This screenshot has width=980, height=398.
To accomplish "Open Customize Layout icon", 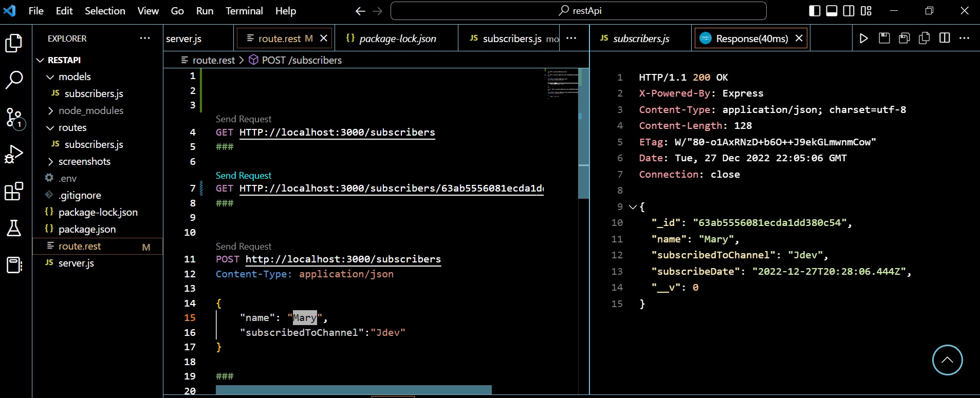I will [x=866, y=11].
